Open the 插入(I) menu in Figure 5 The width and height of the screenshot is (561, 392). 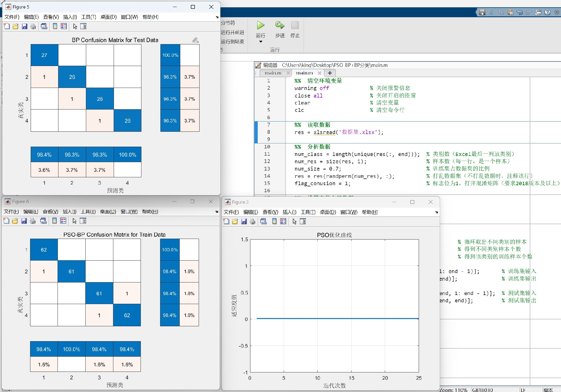click(70, 17)
